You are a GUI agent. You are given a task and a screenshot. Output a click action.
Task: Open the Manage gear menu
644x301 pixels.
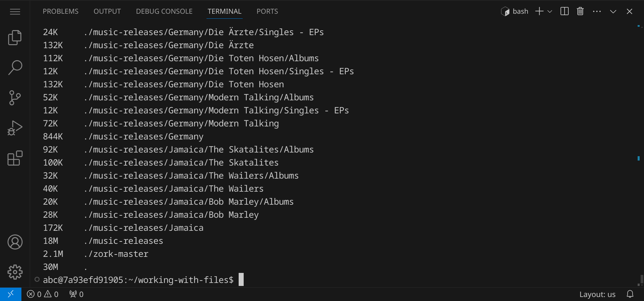15,272
